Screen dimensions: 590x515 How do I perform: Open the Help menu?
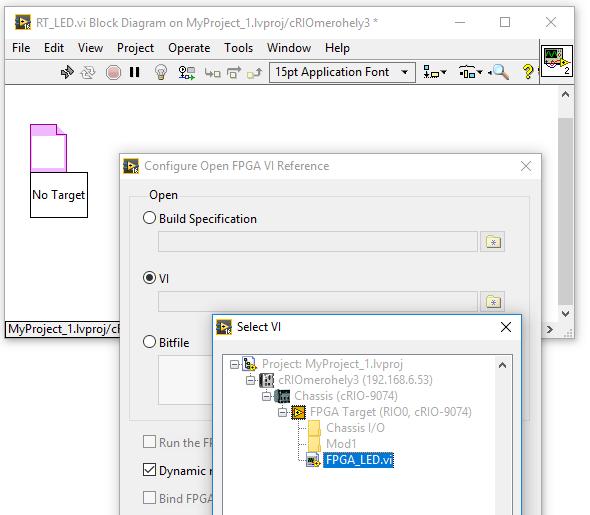pyautogui.click(x=338, y=48)
